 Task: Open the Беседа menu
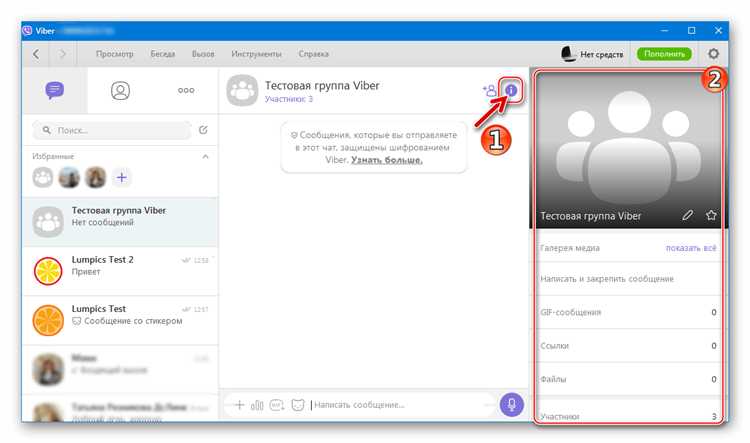pos(163,54)
